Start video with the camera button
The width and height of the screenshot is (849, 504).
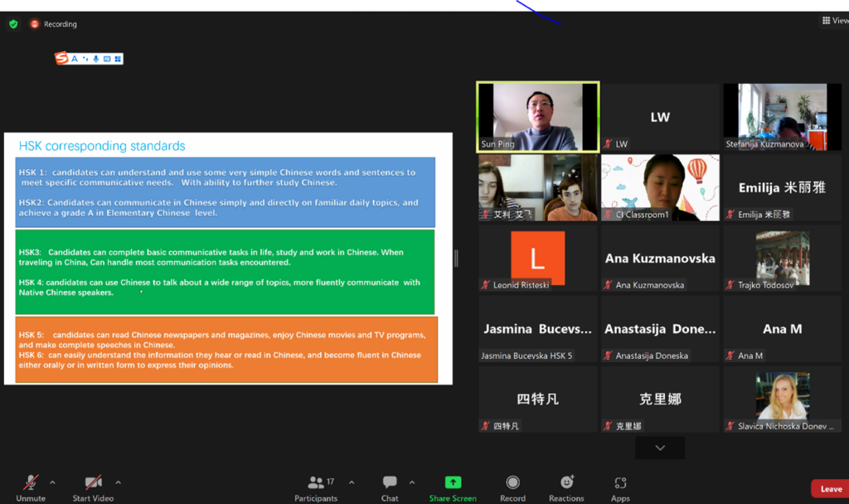(93, 482)
